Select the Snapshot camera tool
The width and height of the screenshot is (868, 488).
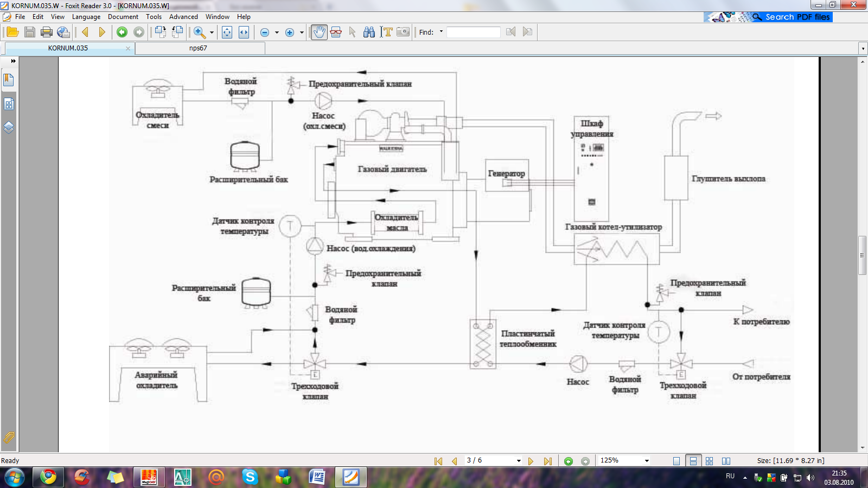pyautogui.click(x=403, y=33)
